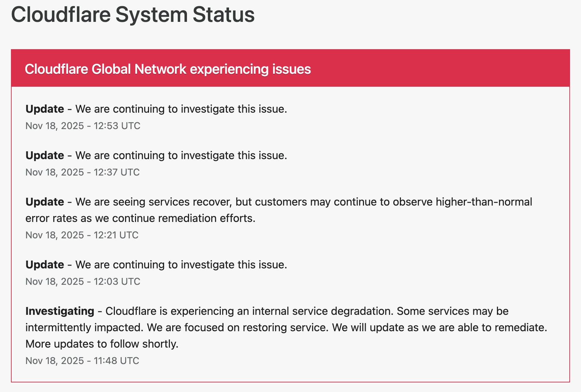Click the Nov 18, 2025 - 12:21 UTC timestamp
The height and width of the screenshot is (392, 581).
pyautogui.click(x=82, y=235)
